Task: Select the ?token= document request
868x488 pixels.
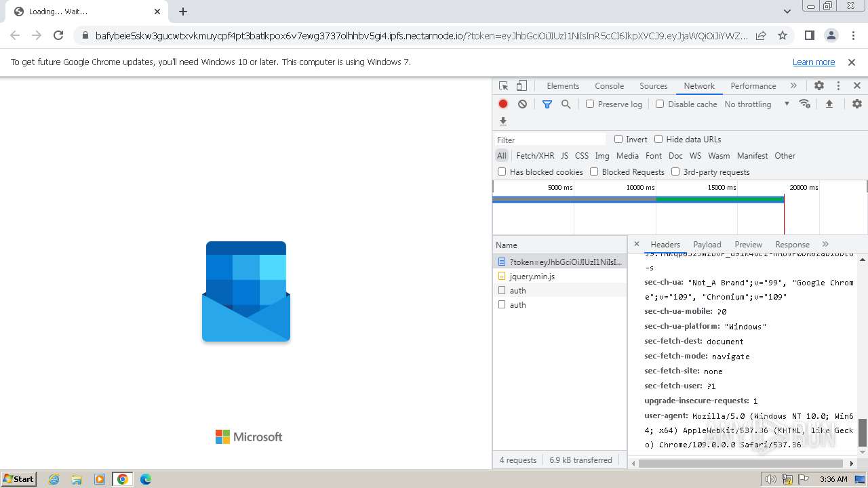Action: 560,262
